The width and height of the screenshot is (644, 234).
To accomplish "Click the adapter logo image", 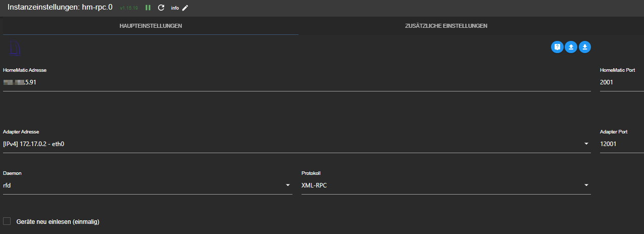I will (14, 49).
